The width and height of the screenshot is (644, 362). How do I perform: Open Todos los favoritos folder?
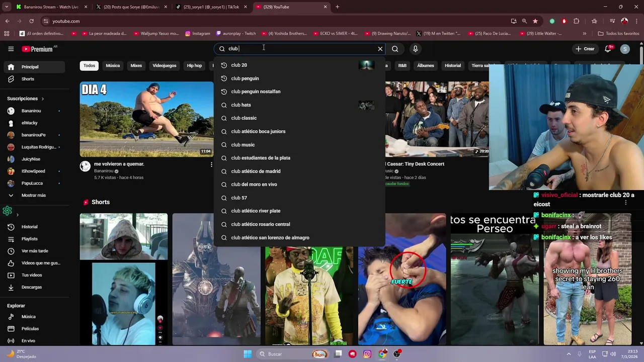618,34
